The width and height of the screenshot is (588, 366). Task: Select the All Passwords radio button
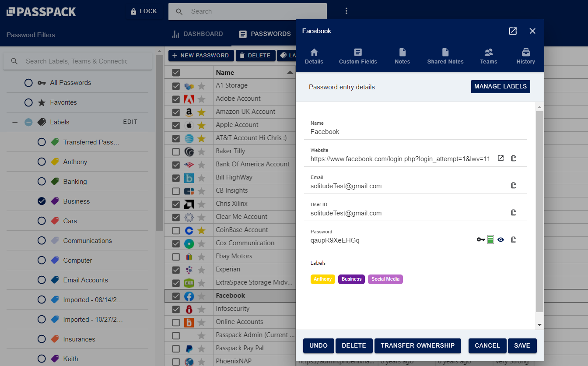pyautogui.click(x=28, y=83)
